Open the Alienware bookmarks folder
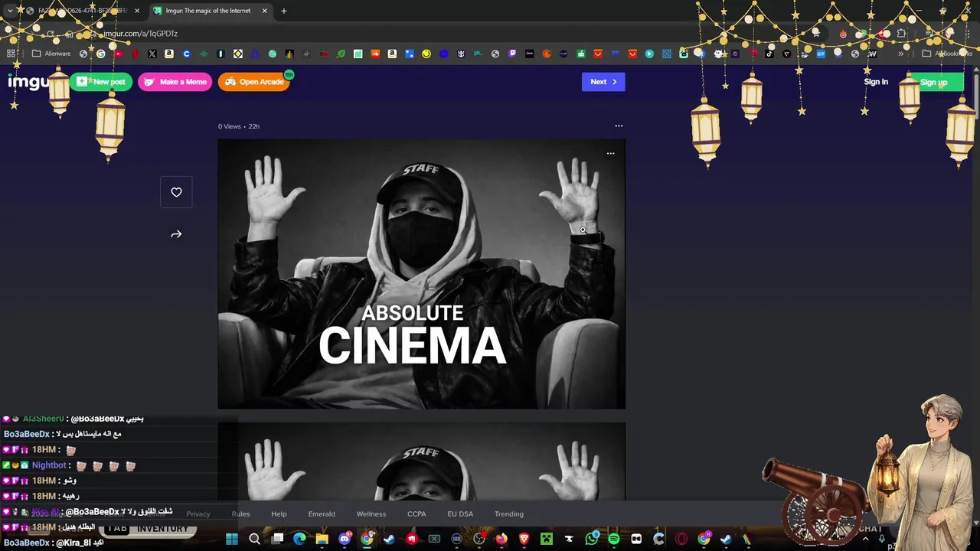This screenshot has height=551, width=980. coord(52,54)
